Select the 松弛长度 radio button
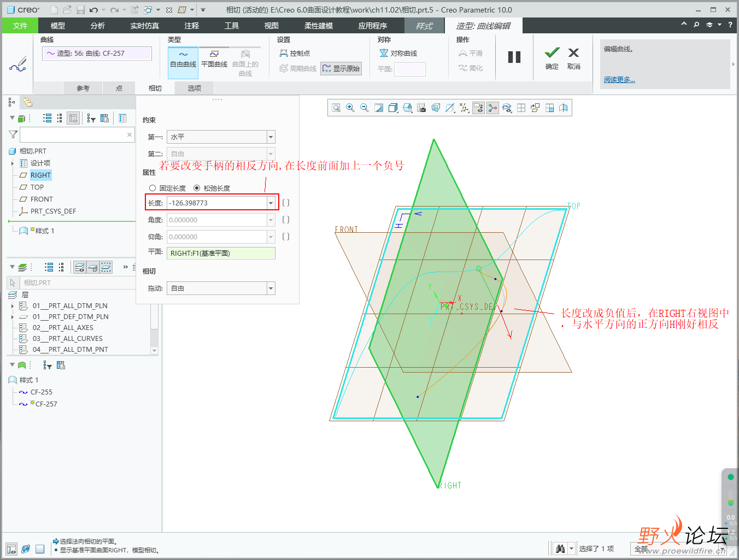The image size is (739, 560). 197,188
